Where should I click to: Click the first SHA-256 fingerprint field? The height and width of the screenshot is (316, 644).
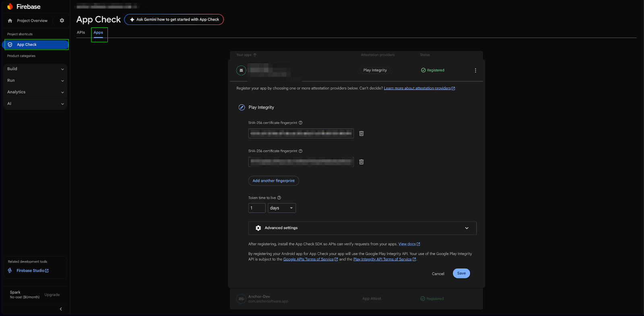pos(301,134)
